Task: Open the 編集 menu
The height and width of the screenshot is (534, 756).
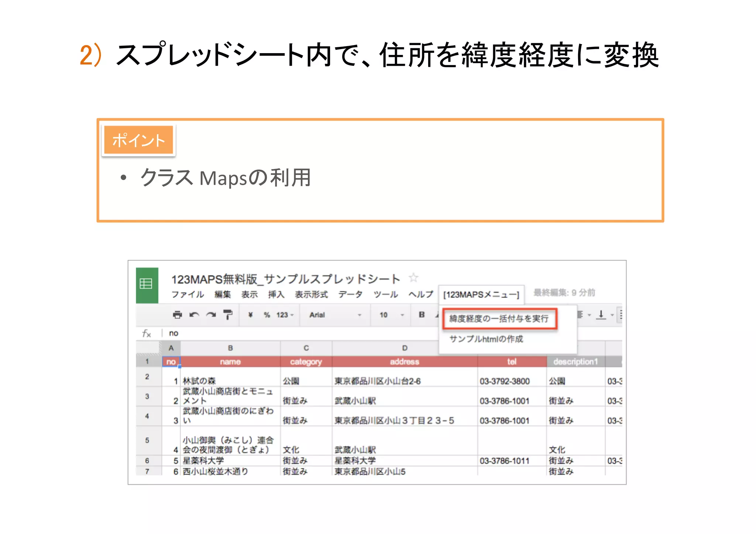Action: pos(223,294)
